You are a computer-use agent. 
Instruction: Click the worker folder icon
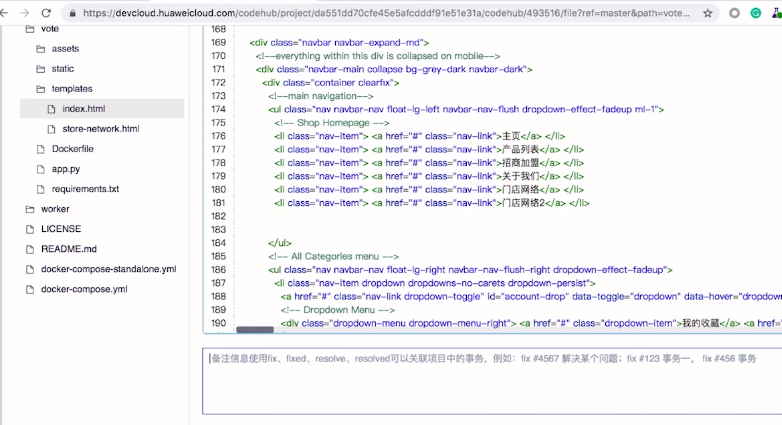coord(30,209)
